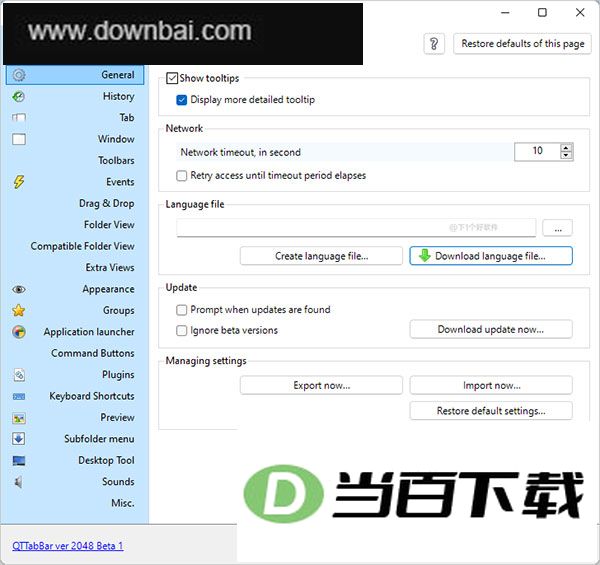This screenshot has width=600, height=565.
Task: Open the Window settings page
Action: coord(75,139)
